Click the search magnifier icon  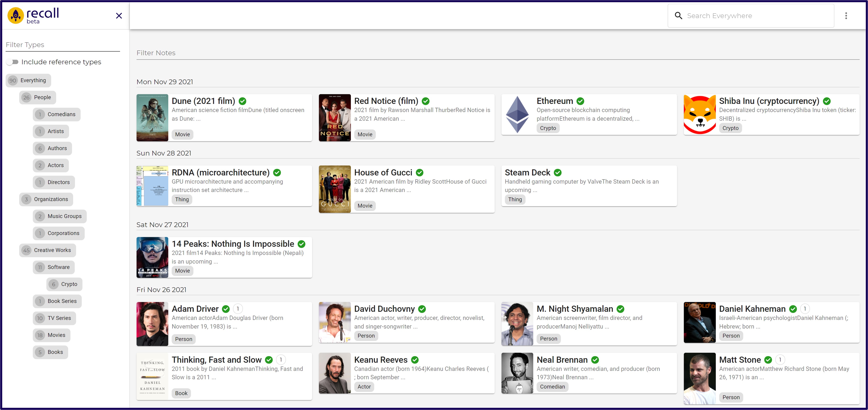coord(678,15)
